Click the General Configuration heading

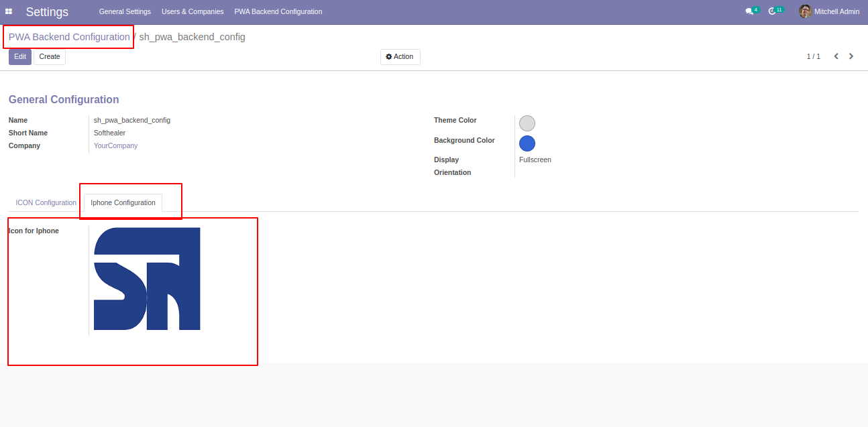click(64, 99)
